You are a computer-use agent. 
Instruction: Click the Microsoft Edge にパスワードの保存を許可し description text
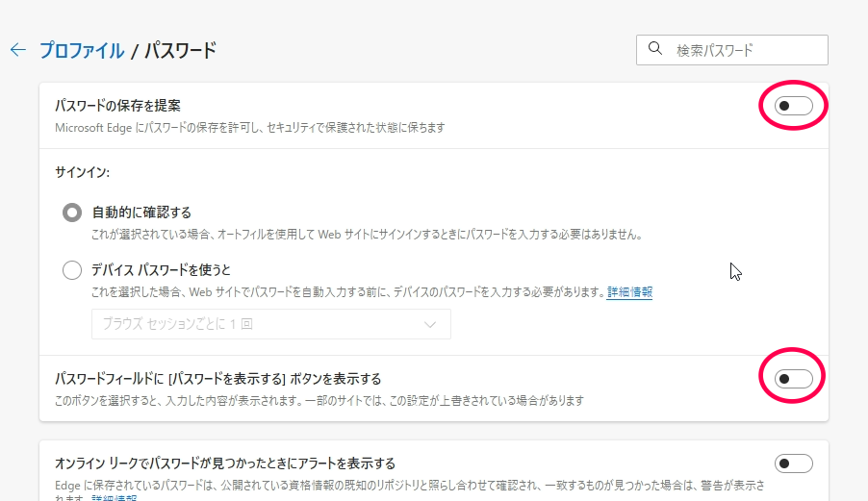[x=249, y=127]
